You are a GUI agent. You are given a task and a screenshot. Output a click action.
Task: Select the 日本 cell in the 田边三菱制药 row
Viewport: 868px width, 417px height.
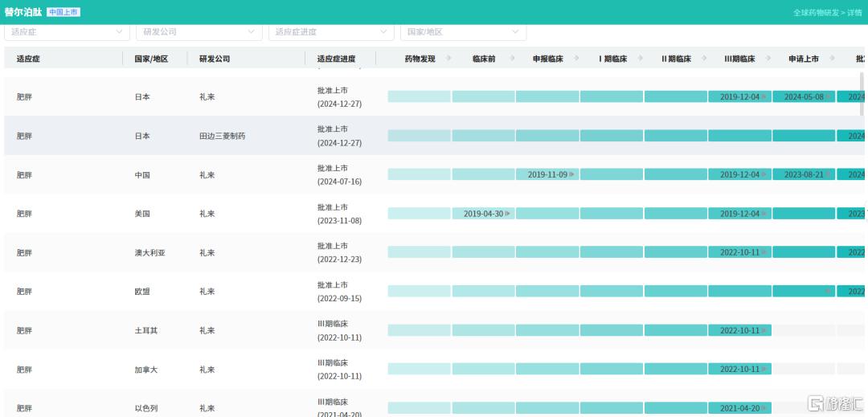click(x=142, y=136)
